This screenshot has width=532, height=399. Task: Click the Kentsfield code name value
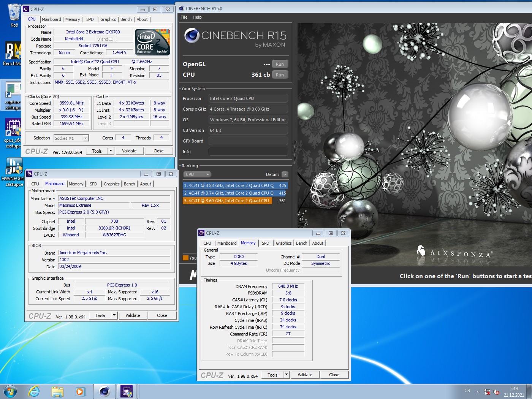(74, 39)
